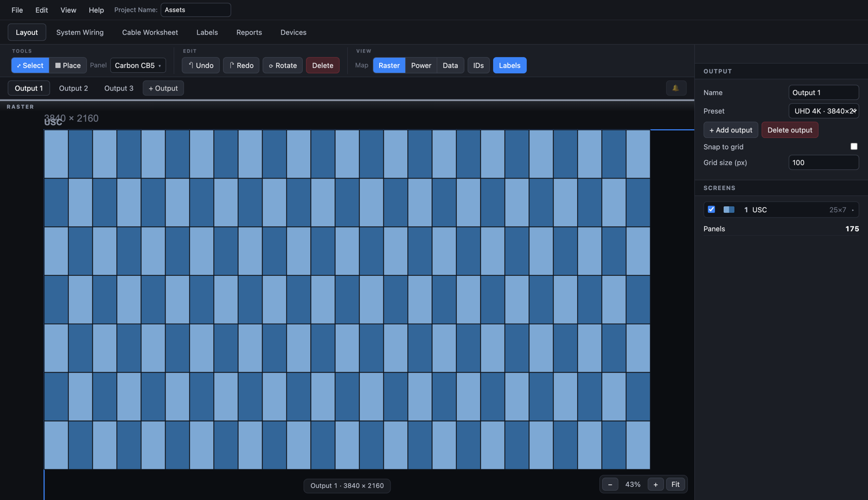This screenshot has height=500, width=868.
Task: Switch to the Cable Worksheet tab
Action: 150,33
